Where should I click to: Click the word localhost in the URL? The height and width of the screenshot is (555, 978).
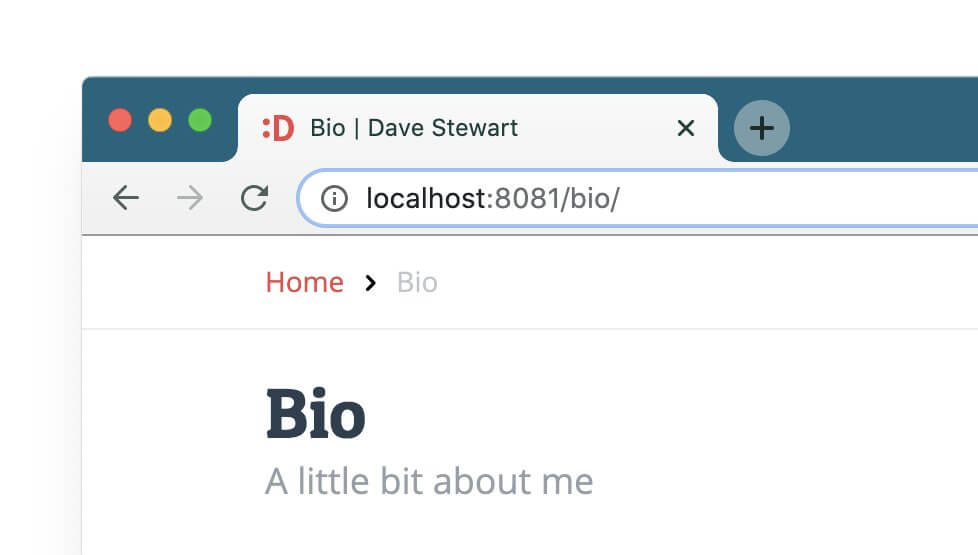[425, 199]
